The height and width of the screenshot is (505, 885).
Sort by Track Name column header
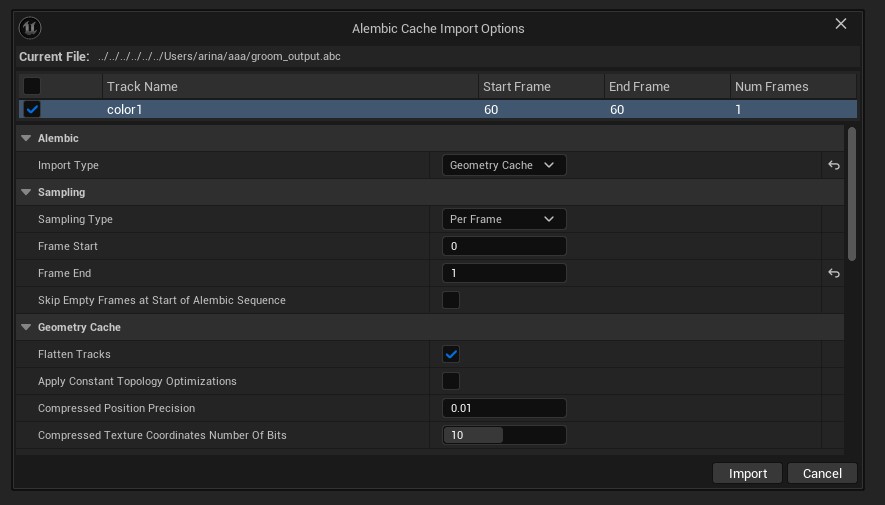coord(290,86)
